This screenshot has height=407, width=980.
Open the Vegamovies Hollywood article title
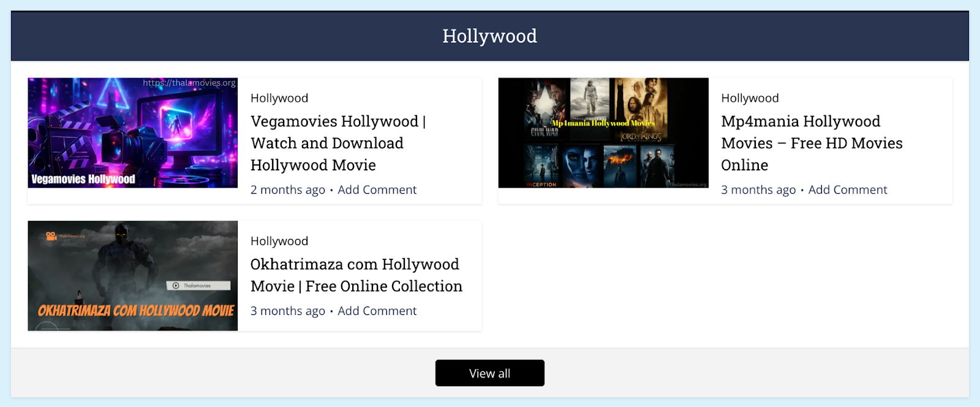[337, 143]
